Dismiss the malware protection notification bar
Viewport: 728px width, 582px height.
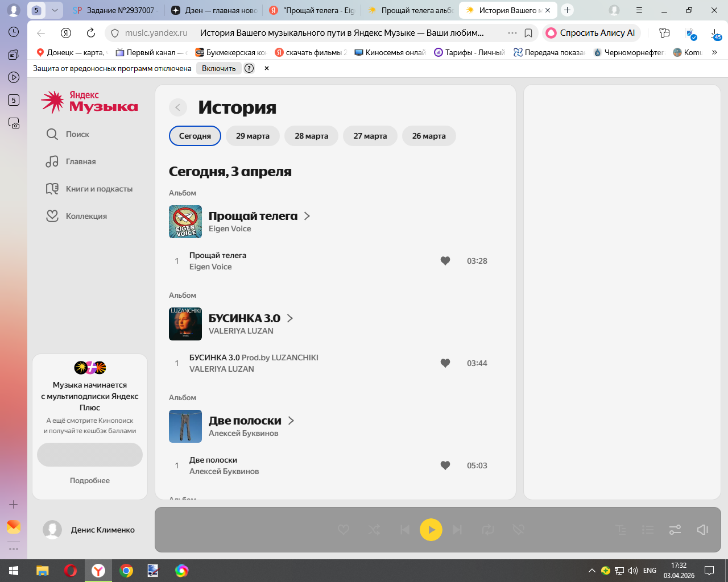click(x=267, y=68)
